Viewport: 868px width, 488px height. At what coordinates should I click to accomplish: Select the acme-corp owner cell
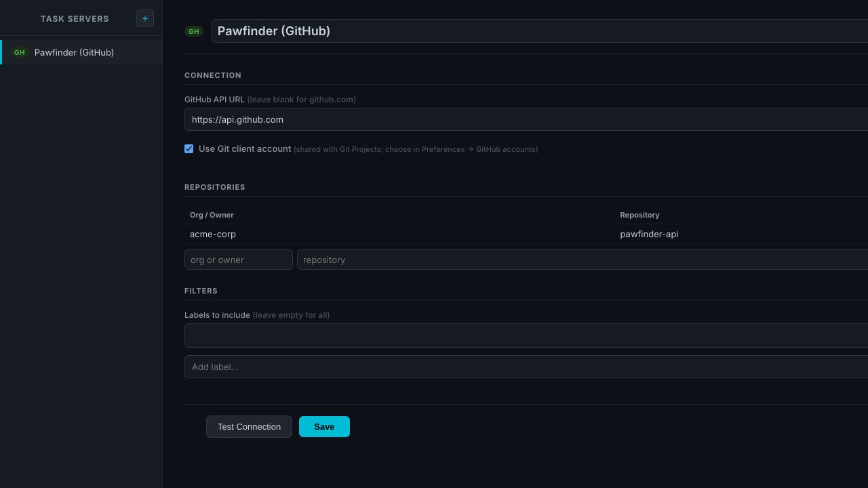[399, 234]
